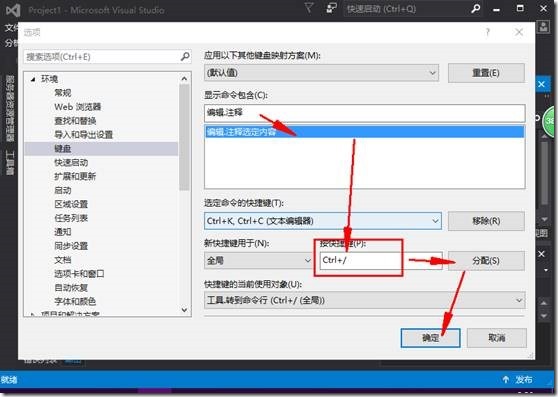558x397 pixels.
Task: Minimize the Visual Studio window
Action: pyautogui.click(x=496, y=9)
